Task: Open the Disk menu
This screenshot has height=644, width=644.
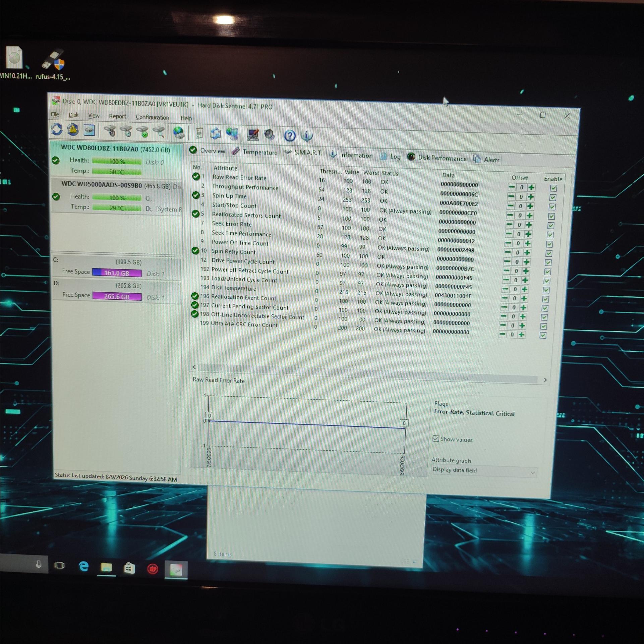Action: click(74, 115)
